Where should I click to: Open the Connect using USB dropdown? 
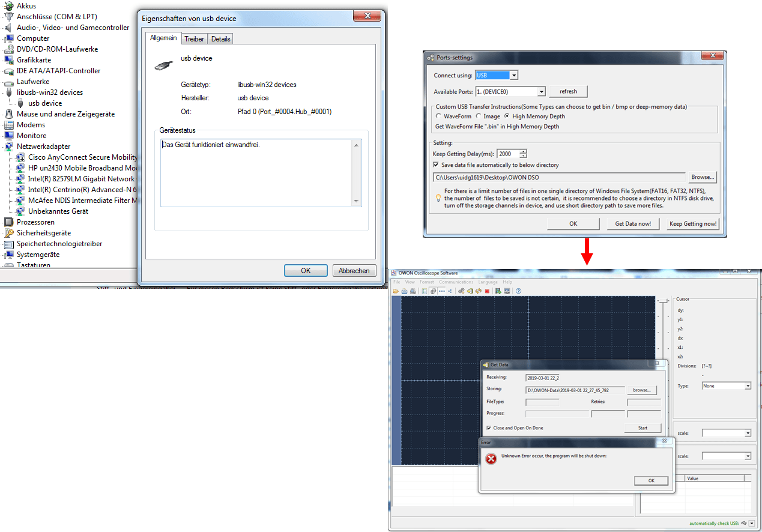(x=513, y=76)
